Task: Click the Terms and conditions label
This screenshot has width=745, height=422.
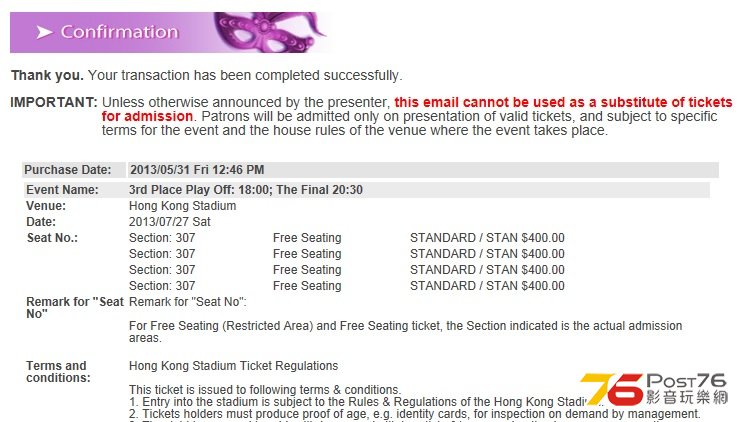Action: pos(58,372)
